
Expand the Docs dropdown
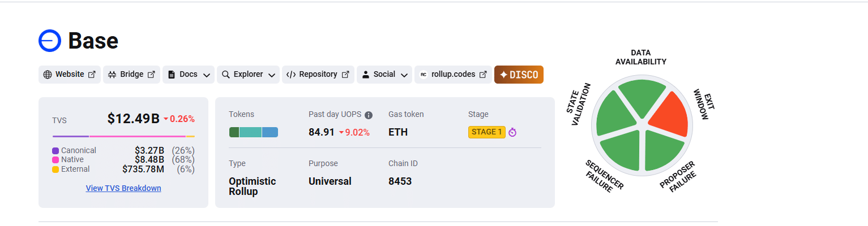pyautogui.click(x=207, y=75)
